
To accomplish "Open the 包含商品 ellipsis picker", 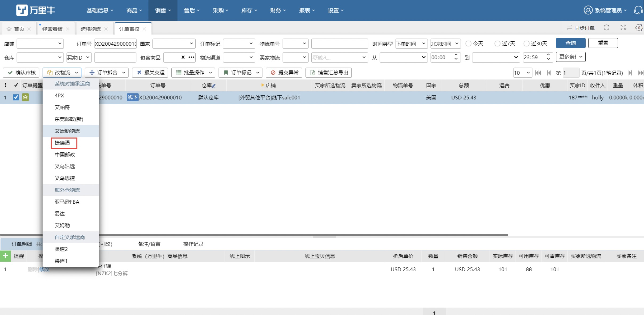I will coord(191,57).
